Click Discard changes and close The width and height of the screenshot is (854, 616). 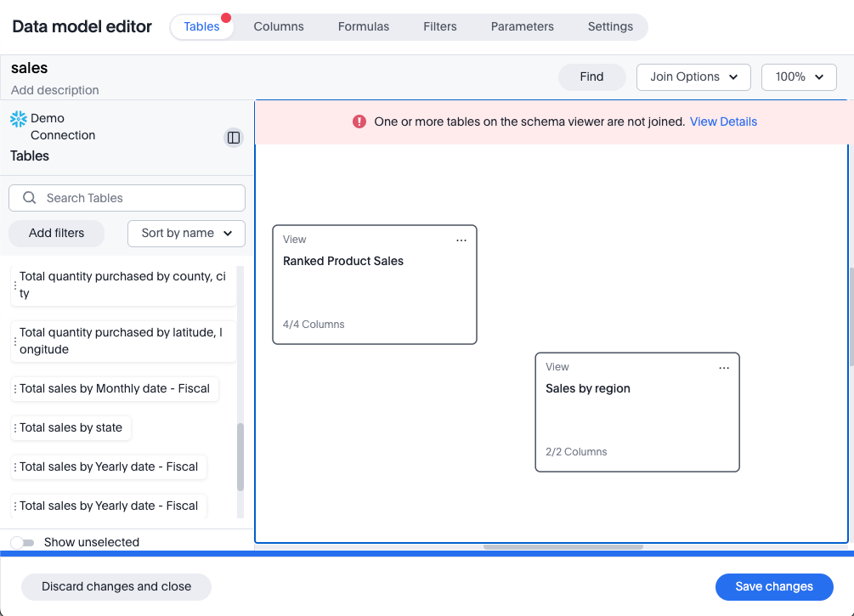pyautogui.click(x=116, y=586)
